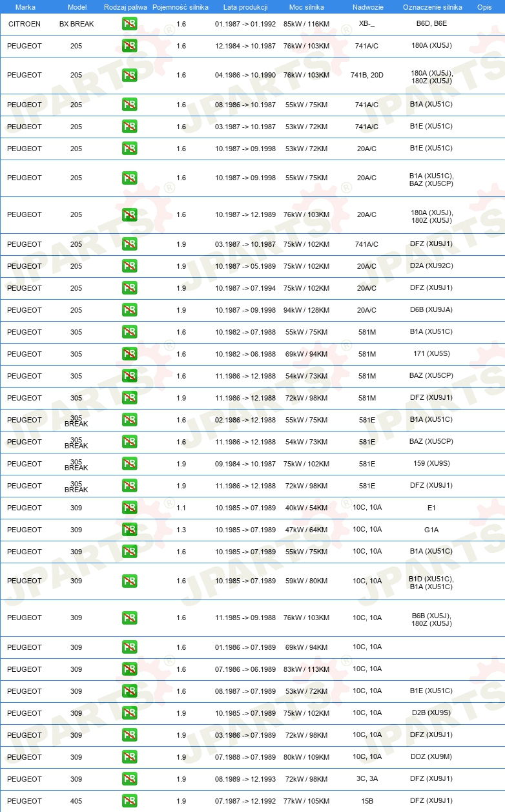This screenshot has width=505, height=812.
Task: Select the 94kW / 128KM power cell
Action: tap(307, 310)
